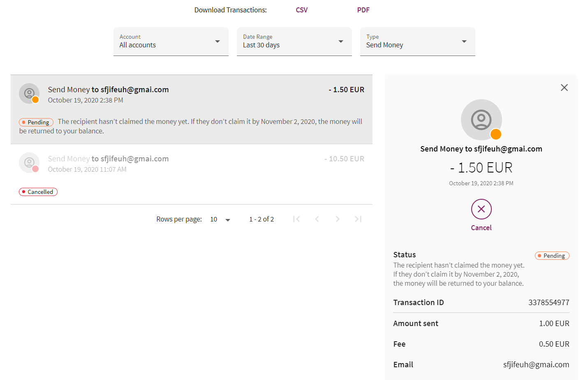Viewport: 588px width, 380px height.
Task: Jump to last page of transactions
Action: pyautogui.click(x=358, y=219)
